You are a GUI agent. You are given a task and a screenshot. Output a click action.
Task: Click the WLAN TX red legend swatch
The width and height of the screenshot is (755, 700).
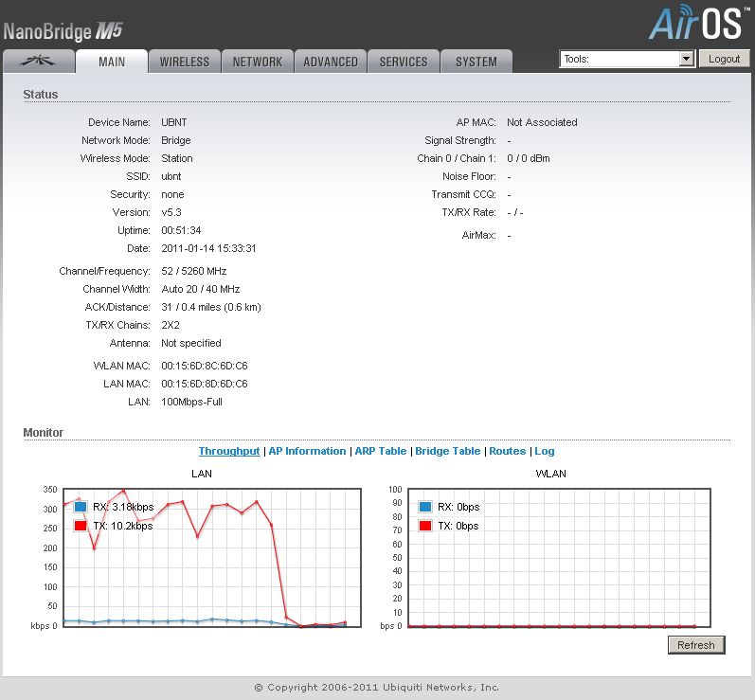(x=425, y=526)
